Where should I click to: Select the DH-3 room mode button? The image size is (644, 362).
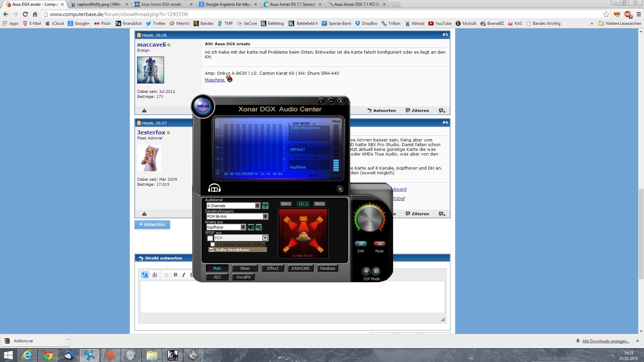(319, 204)
